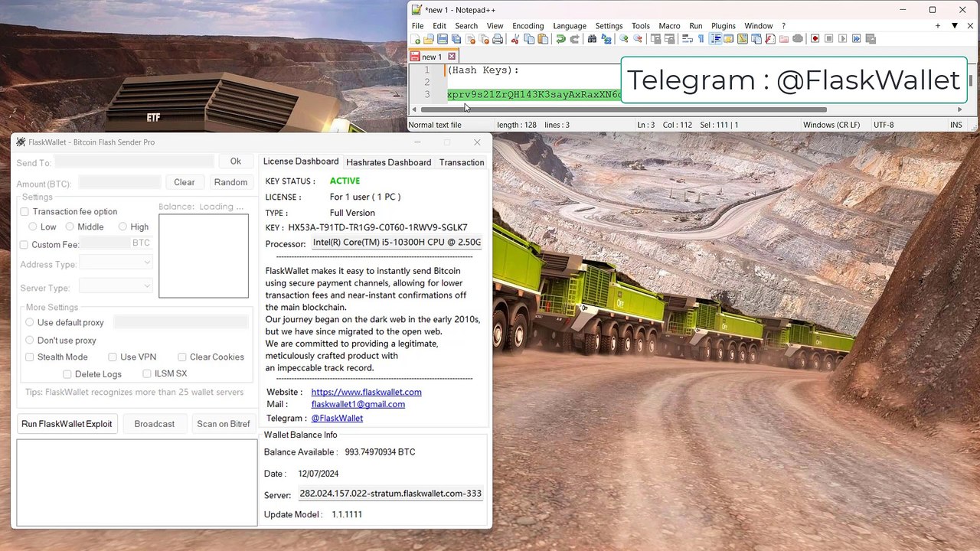Undo the last edit in Notepad++
Image resolution: width=980 pixels, height=551 pixels.
[560, 39]
